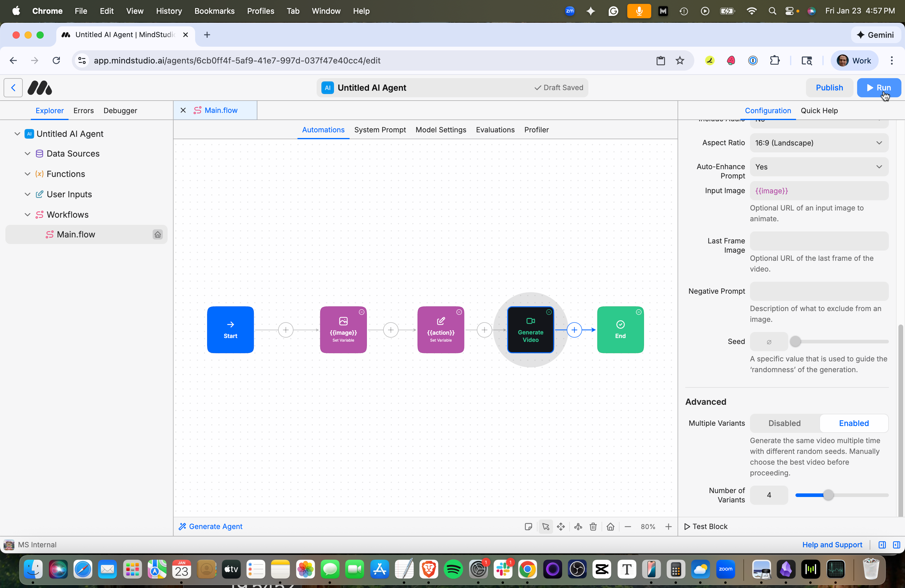The width and height of the screenshot is (905, 588).
Task: Click the Publish button
Action: [829, 88]
